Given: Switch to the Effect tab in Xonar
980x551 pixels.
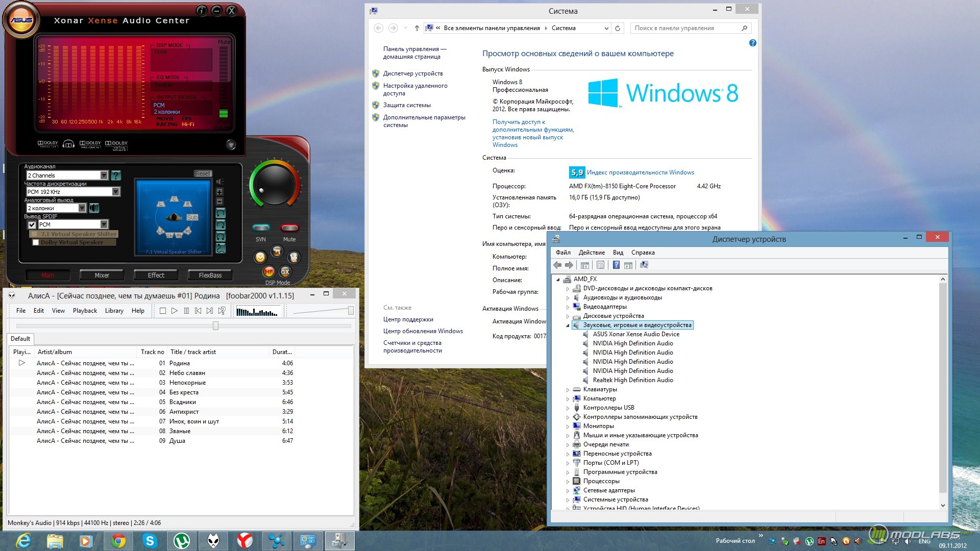Looking at the screenshot, I should [156, 275].
